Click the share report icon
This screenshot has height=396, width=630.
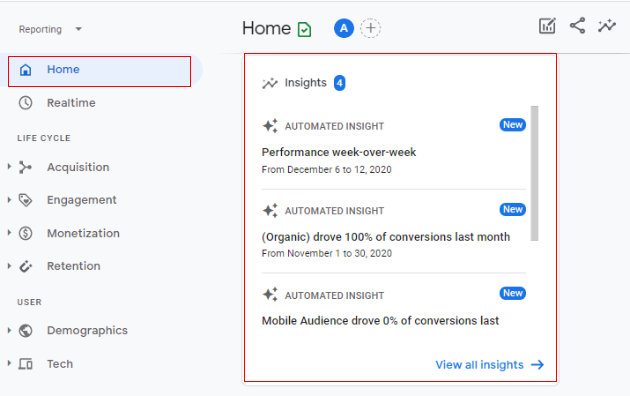click(x=577, y=26)
